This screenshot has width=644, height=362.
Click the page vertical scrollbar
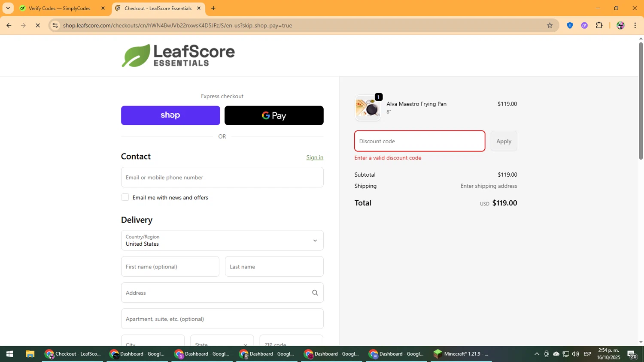click(641, 101)
